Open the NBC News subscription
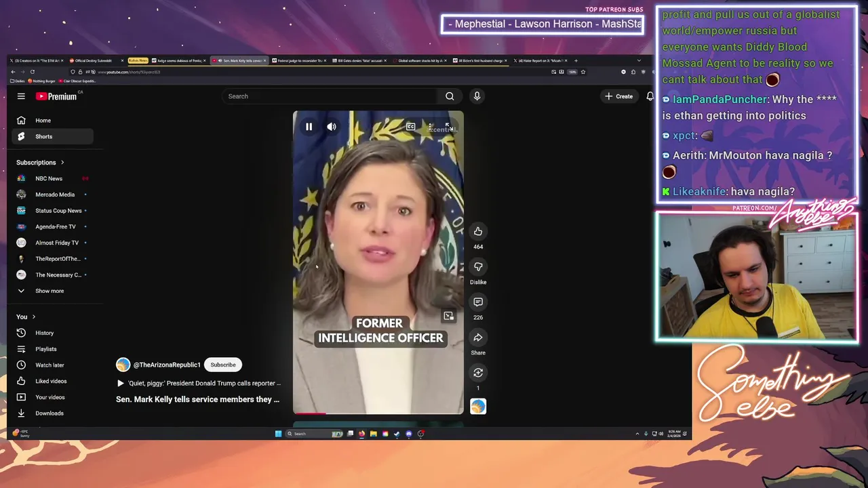This screenshot has width=868, height=488. [x=52, y=179]
